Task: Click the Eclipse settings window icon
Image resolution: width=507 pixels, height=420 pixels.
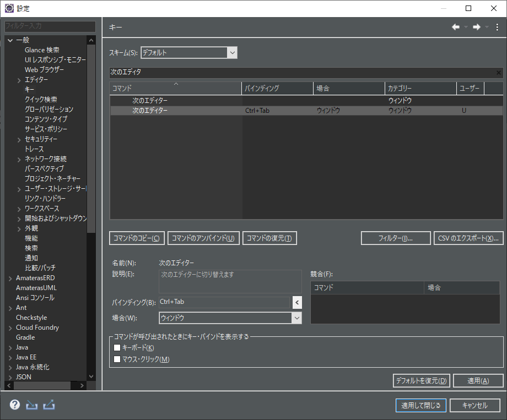Action: [9, 8]
